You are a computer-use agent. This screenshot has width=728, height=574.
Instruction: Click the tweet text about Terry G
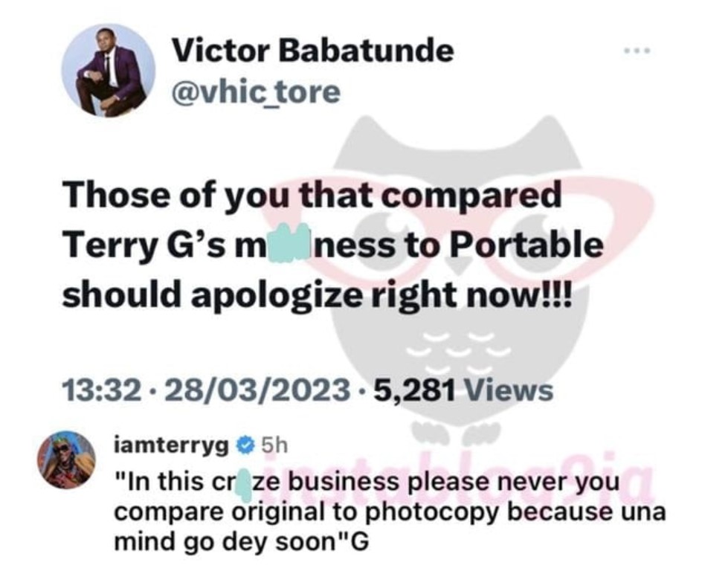pyautogui.click(x=332, y=245)
